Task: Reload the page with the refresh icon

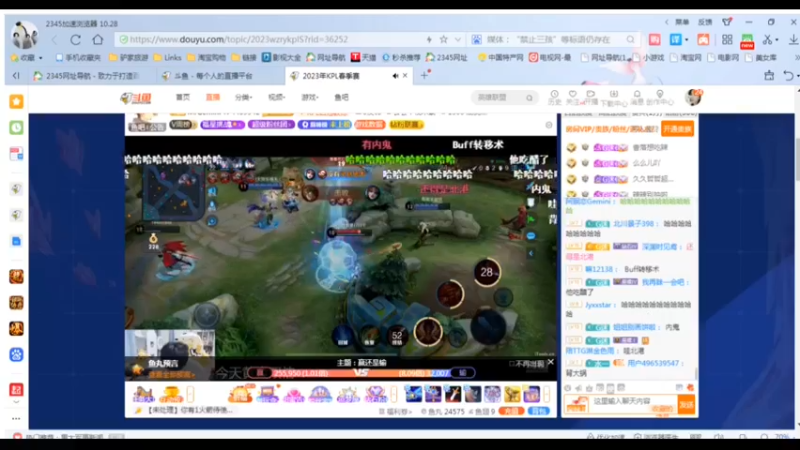Action: pyautogui.click(x=76, y=39)
